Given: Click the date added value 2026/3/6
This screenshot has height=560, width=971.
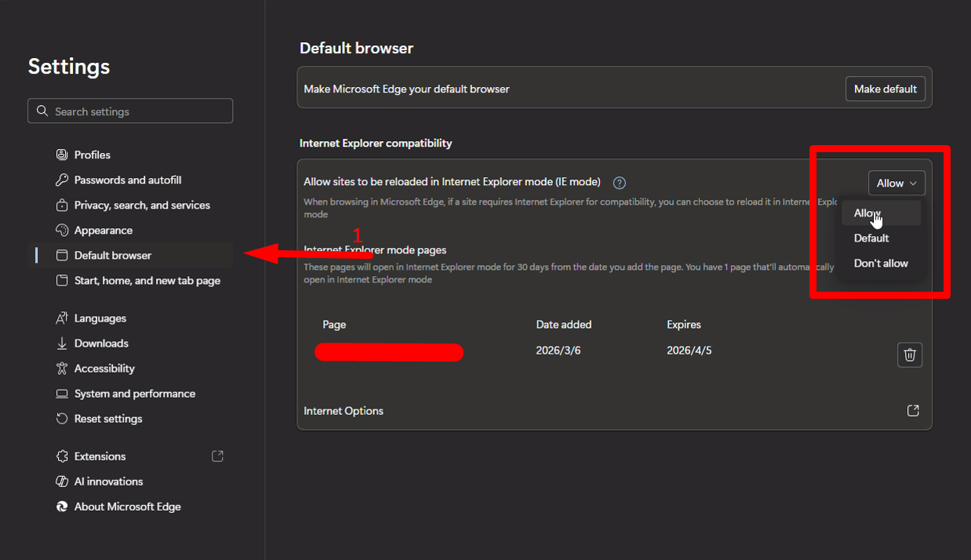Looking at the screenshot, I should pos(558,350).
